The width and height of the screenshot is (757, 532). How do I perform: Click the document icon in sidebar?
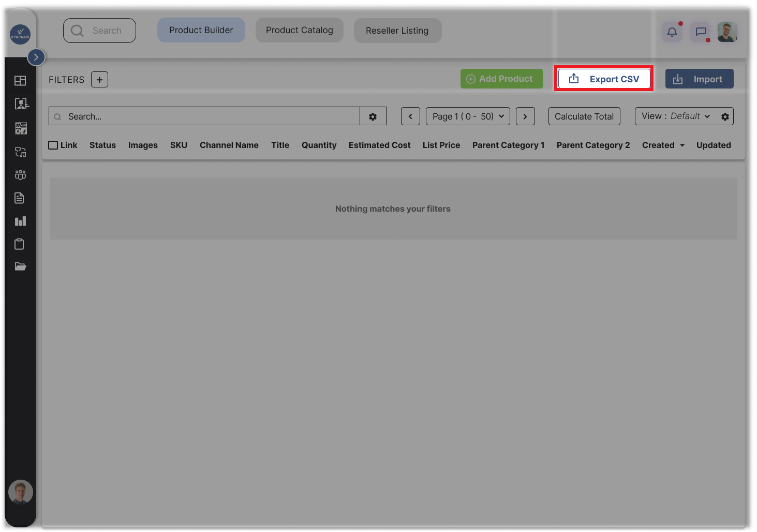coord(20,198)
